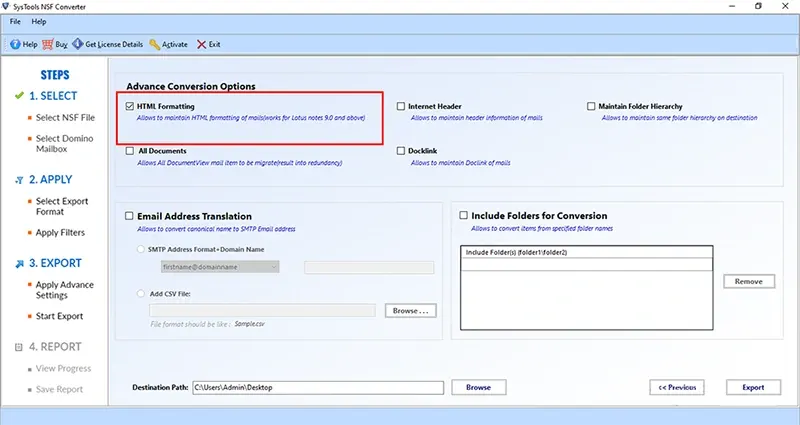
Task: Click the SysTools app logo in title bar
Action: point(6,7)
